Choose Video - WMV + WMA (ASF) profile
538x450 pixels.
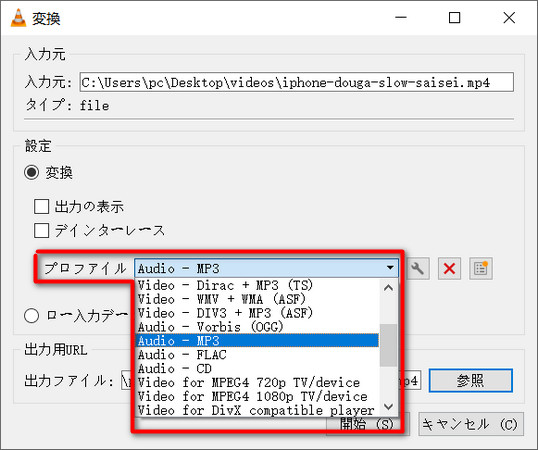257,299
